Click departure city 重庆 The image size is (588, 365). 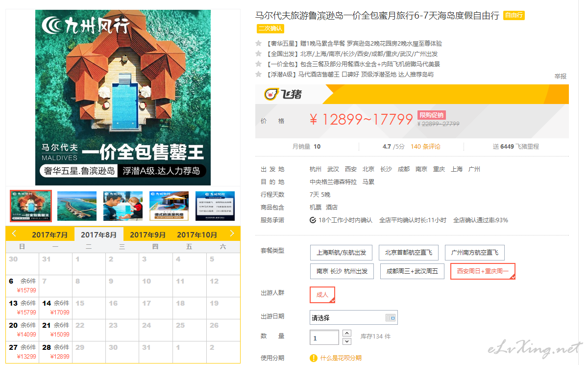[439, 169]
